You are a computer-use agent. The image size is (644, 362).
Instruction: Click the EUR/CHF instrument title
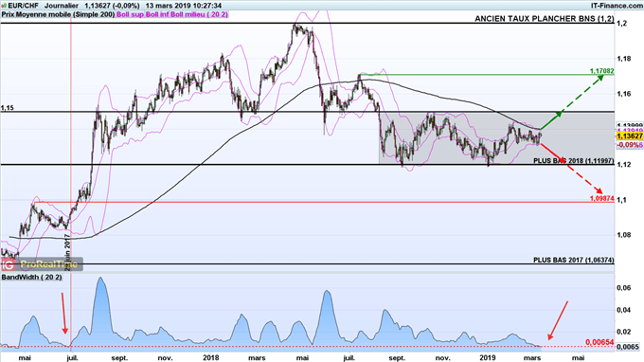click(23, 6)
